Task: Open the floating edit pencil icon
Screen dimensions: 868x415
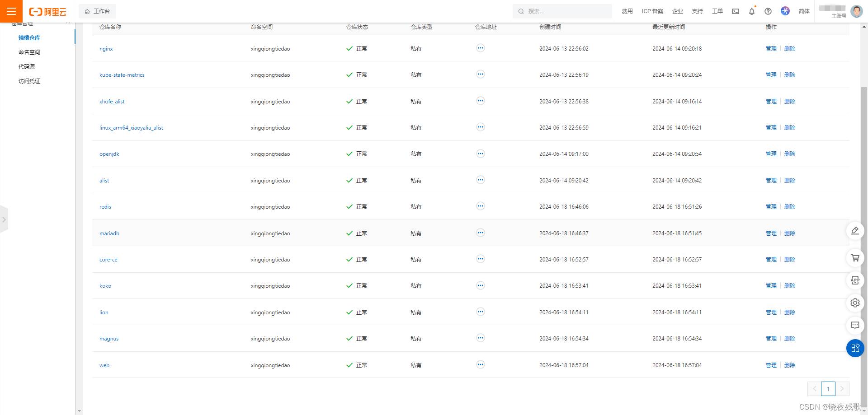Action: click(855, 231)
